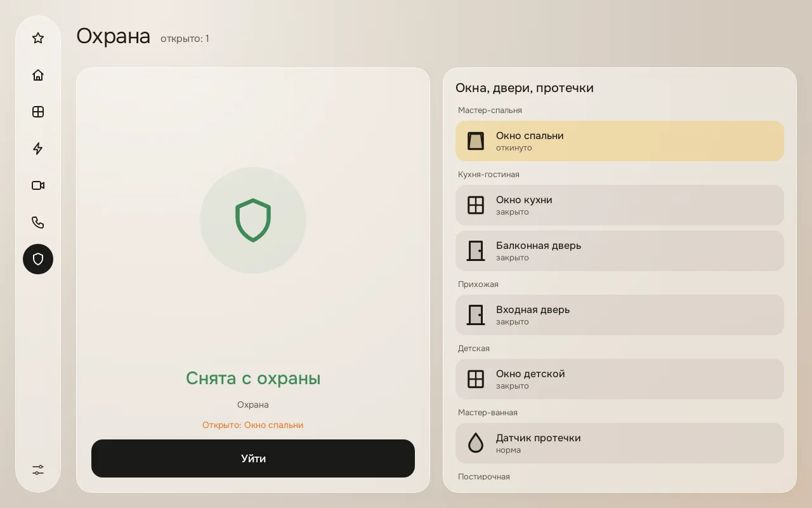The image size is (812, 508).
Task: Click the 'Прихожая' group heading
Action: 478,284
